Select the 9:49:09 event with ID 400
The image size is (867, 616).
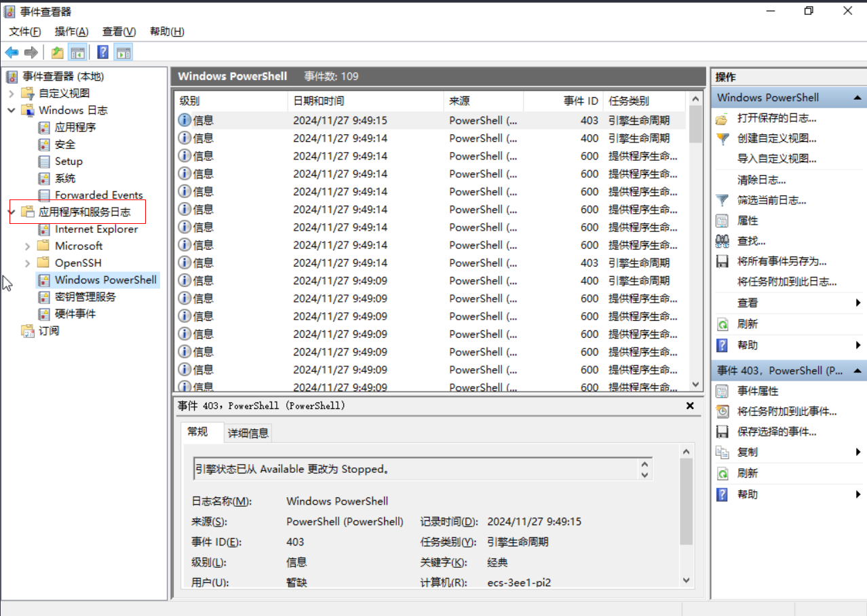pyautogui.click(x=430, y=280)
